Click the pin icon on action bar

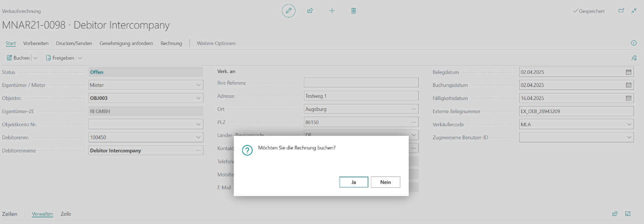tap(634, 58)
